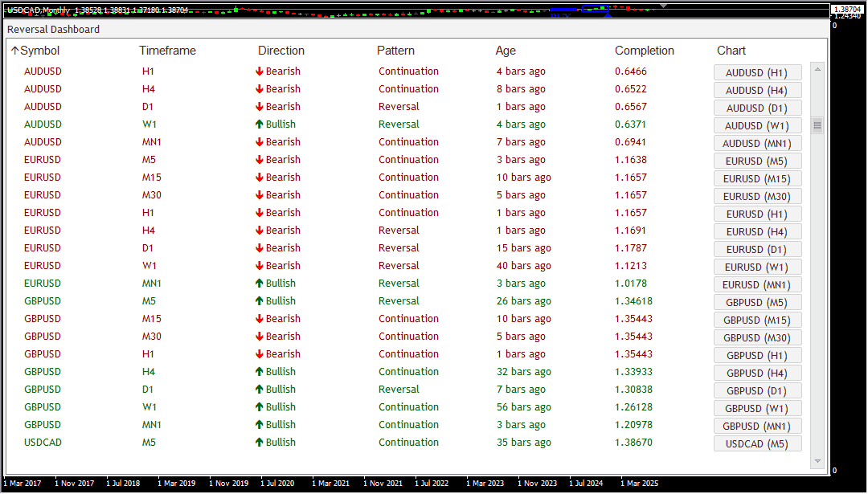Sort by the Timeframe column header
Viewport: 868px width, 494px height.
[x=167, y=51]
